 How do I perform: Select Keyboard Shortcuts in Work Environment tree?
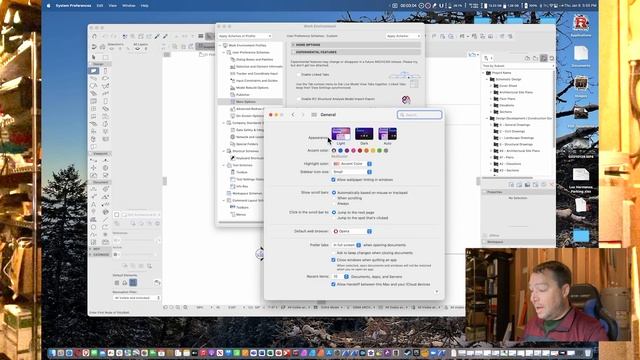coord(247,158)
